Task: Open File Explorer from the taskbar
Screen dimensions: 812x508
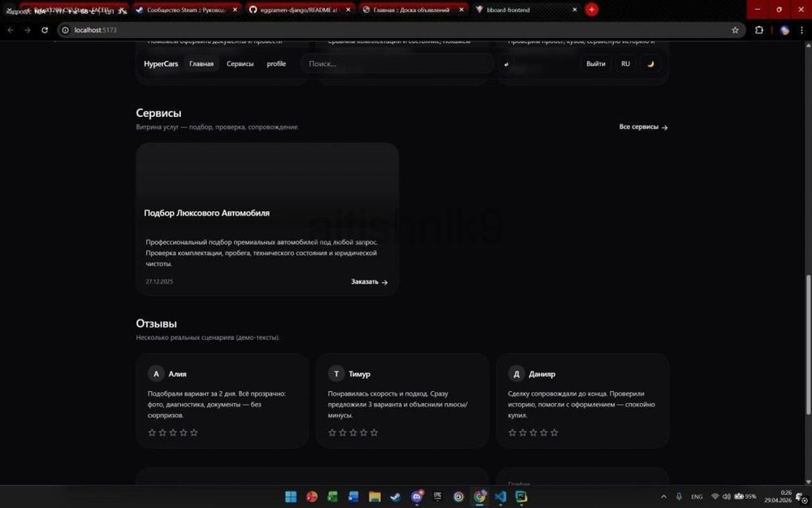Action: coord(374,497)
